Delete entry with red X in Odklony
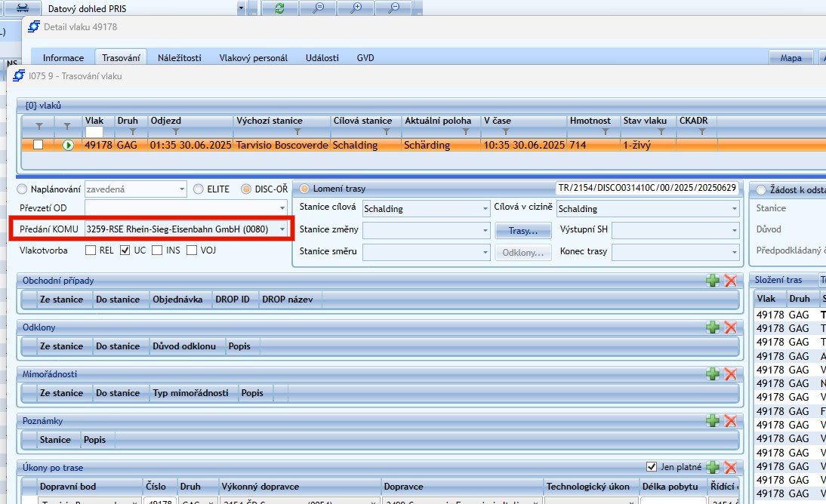 coord(730,327)
